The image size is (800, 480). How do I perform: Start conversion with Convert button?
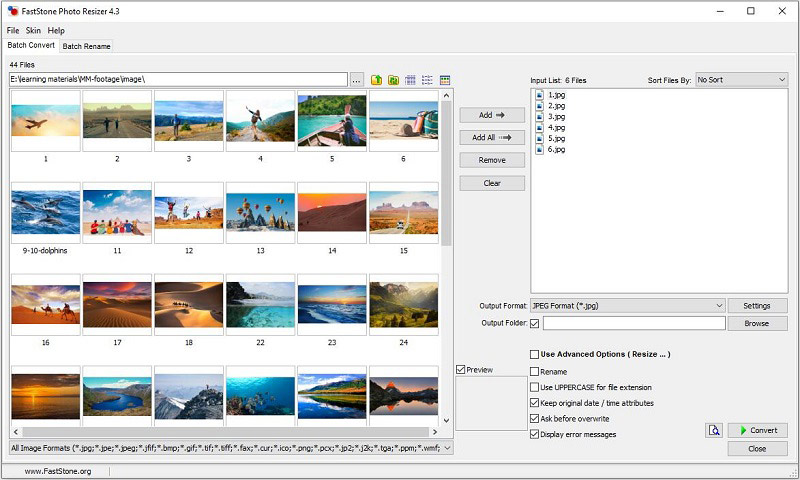click(x=758, y=431)
